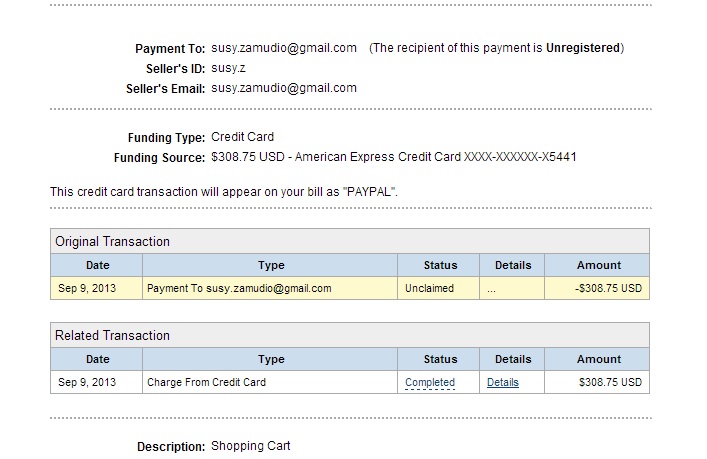Open the Completed status link
The height and width of the screenshot is (459, 707).
[x=430, y=382]
